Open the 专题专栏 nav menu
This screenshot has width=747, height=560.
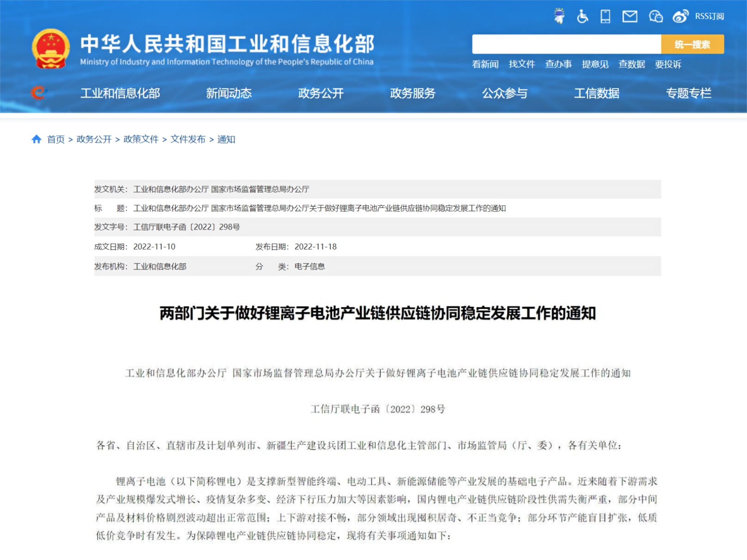click(x=689, y=93)
